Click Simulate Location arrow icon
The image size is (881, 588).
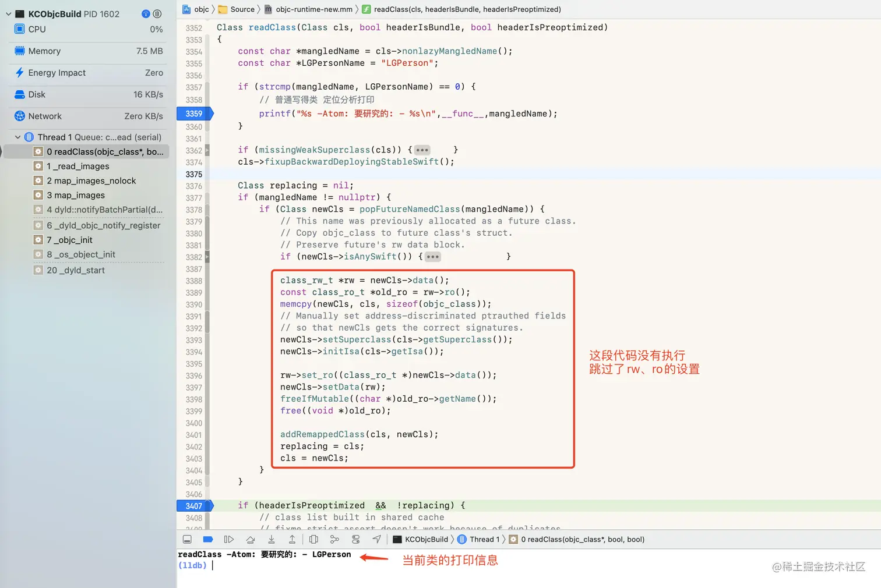(x=377, y=540)
